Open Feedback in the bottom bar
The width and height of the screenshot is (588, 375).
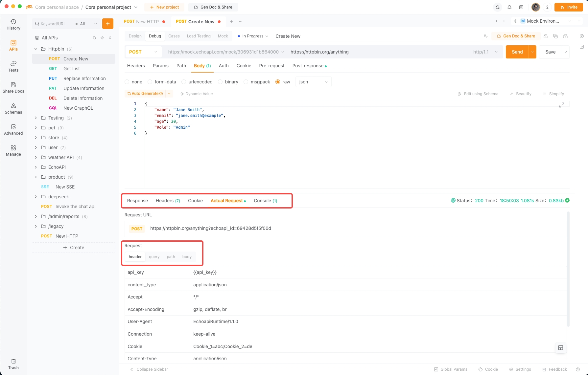tap(555, 369)
